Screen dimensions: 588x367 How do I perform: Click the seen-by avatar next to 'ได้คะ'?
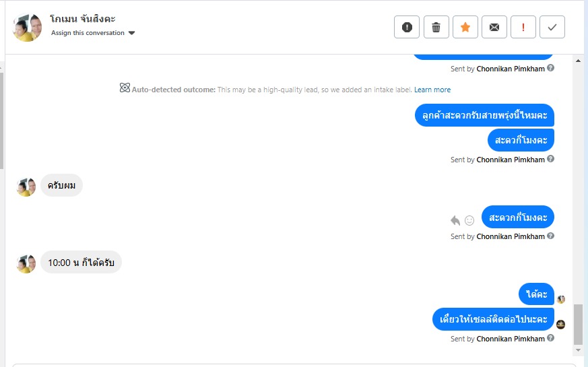tap(561, 299)
